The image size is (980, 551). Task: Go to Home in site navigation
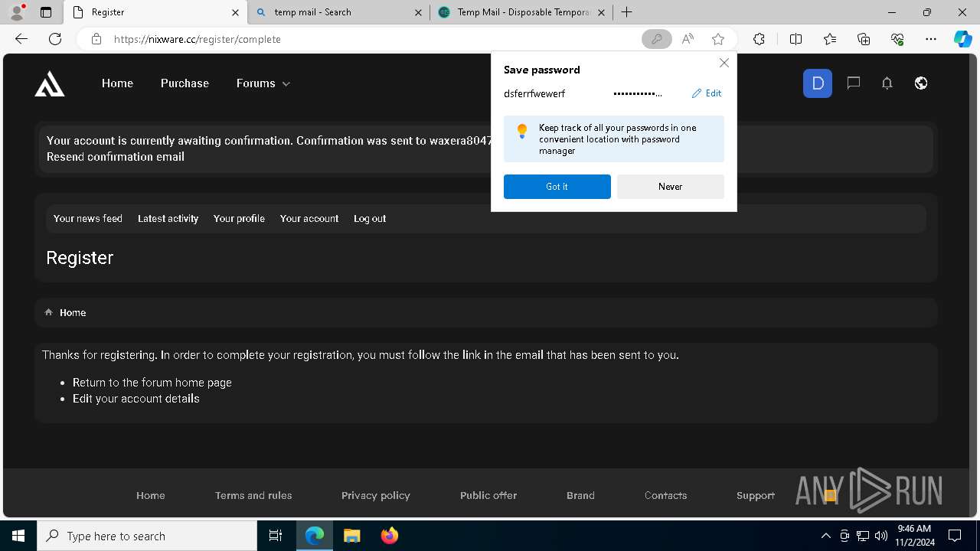[117, 83]
